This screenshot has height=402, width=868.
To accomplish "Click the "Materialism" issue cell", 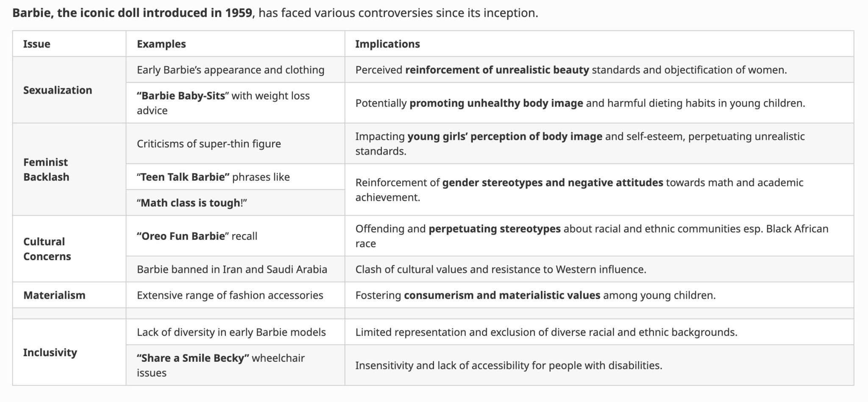I will coord(54,295).
